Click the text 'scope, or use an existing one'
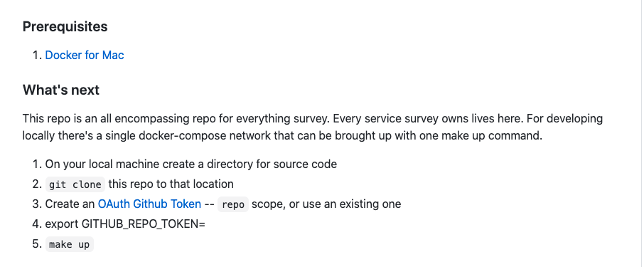 point(326,204)
